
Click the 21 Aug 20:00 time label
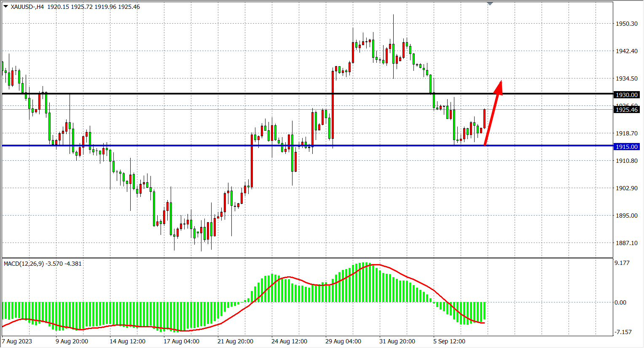coord(235,341)
